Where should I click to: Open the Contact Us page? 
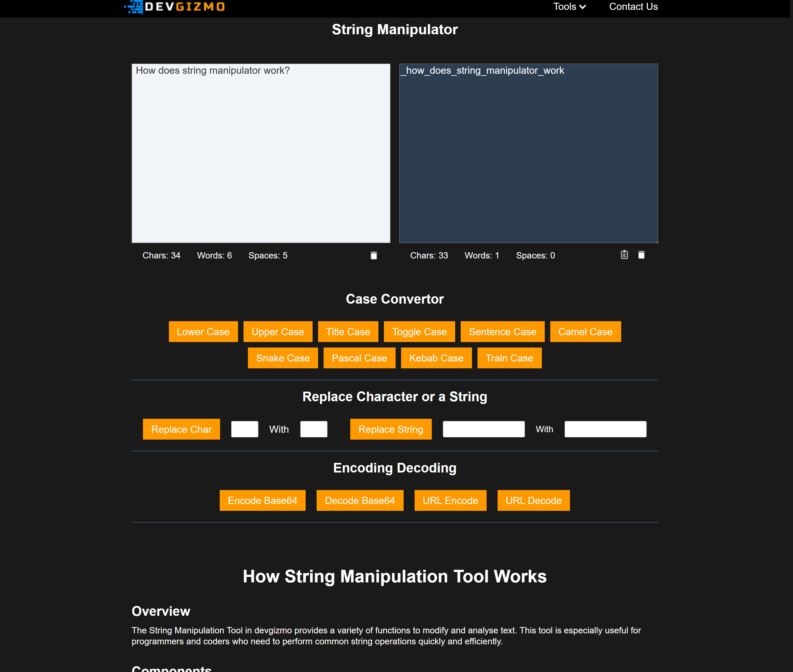(x=633, y=7)
